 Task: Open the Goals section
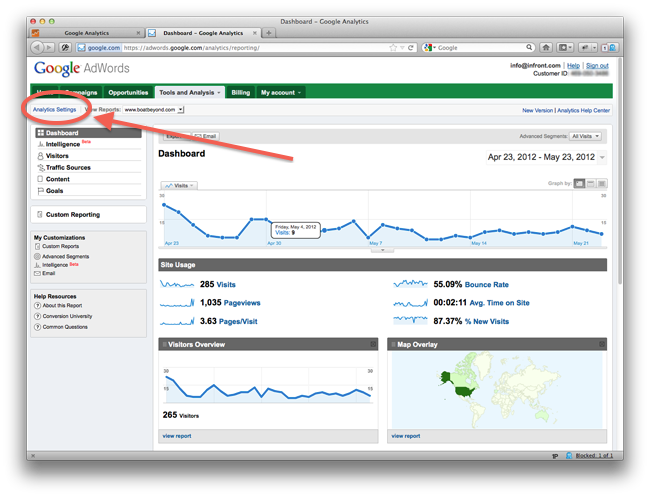[54, 191]
